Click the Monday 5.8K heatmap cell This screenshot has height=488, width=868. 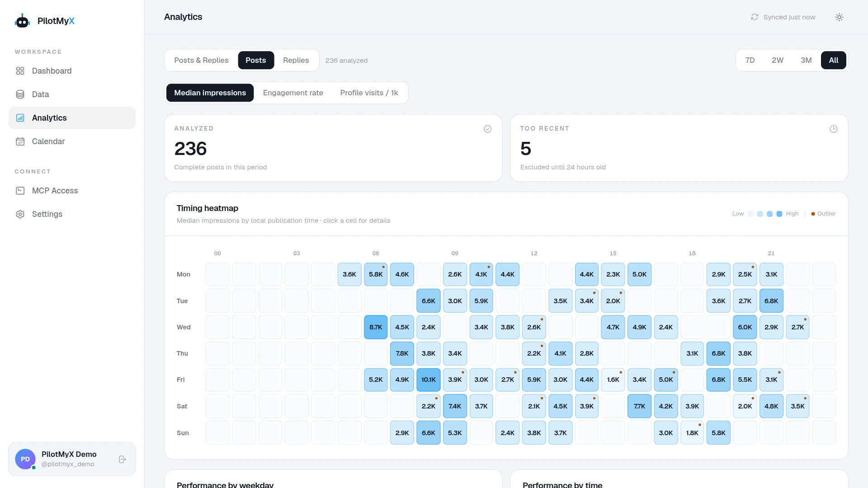coord(376,275)
